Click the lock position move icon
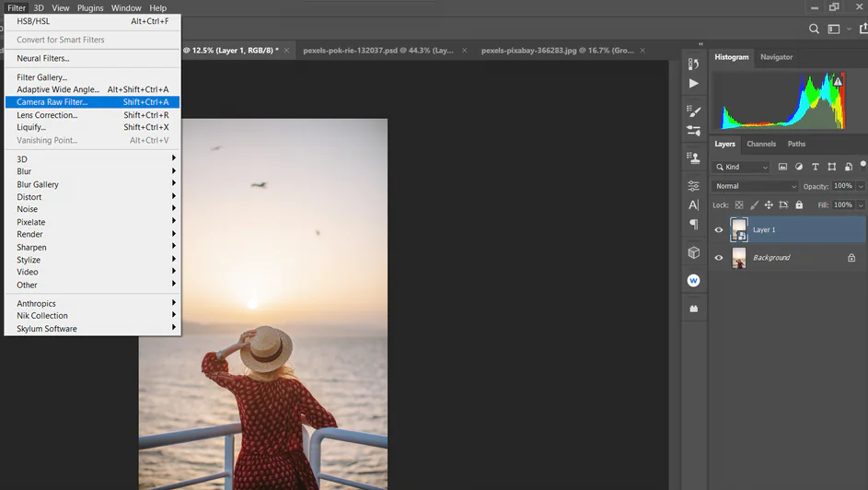 (x=769, y=205)
